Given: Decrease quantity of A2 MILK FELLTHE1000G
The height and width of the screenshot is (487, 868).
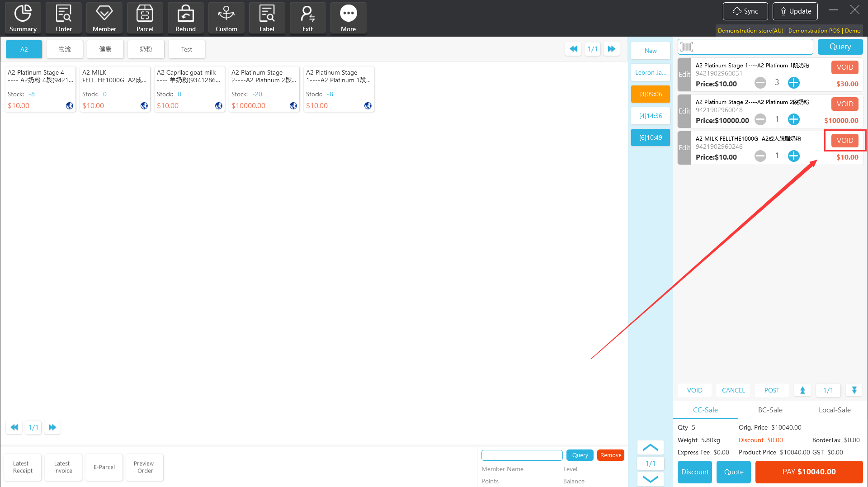Looking at the screenshot, I should (x=760, y=156).
